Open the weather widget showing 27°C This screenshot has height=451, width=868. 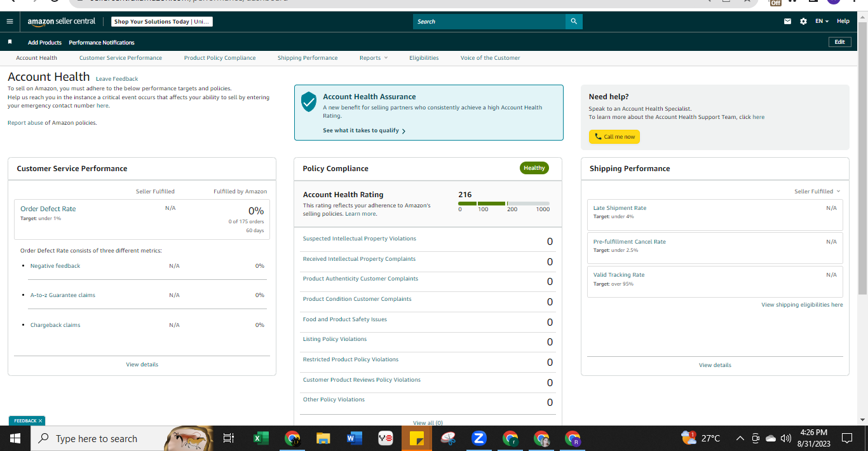[x=700, y=438]
